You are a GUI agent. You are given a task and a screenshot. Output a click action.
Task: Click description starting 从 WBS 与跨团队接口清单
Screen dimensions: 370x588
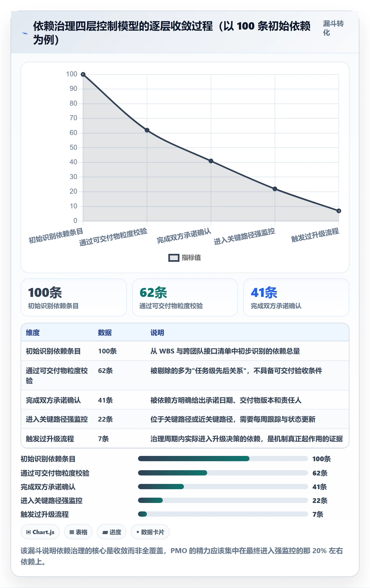pos(225,351)
